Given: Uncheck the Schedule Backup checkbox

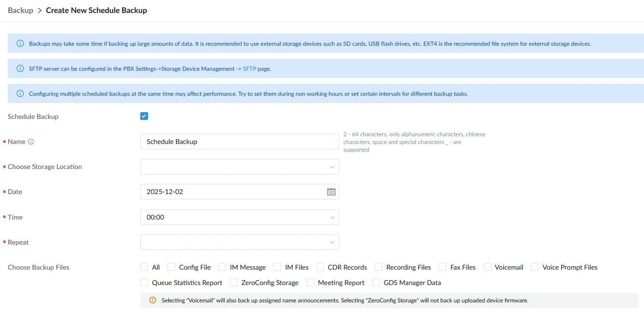Looking at the screenshot, I should click(144, 116).
